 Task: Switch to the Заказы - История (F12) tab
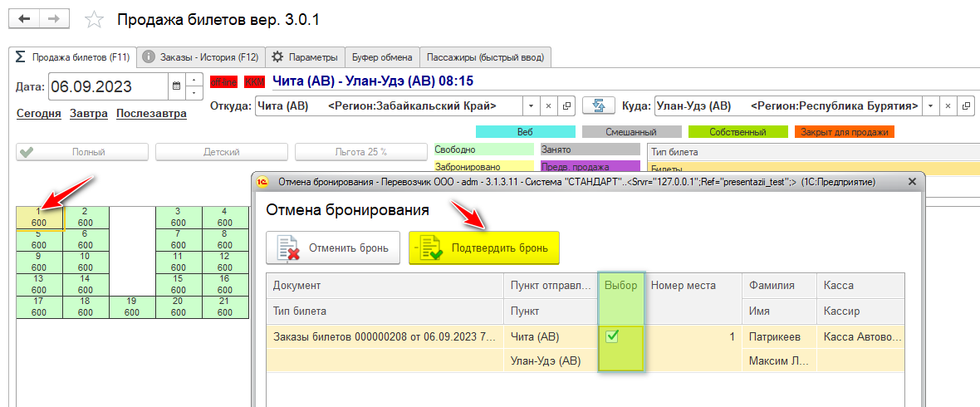point(199,57)
